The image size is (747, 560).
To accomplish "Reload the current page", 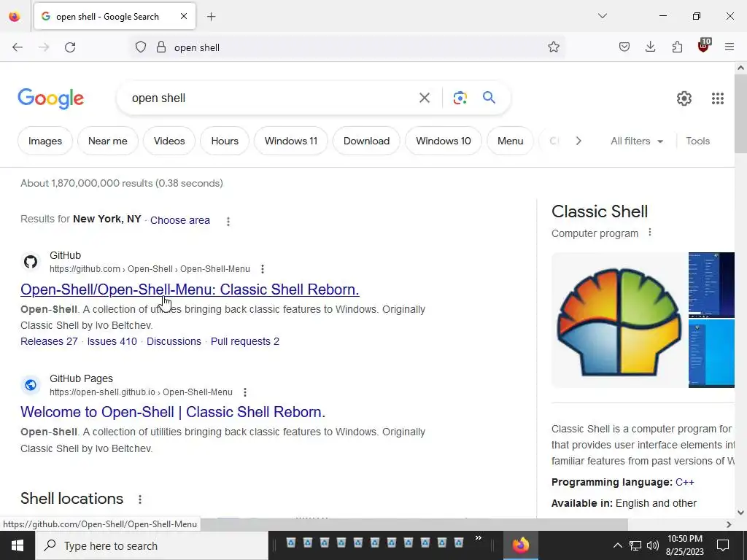I will pyautogui.click(x=70, y=47).
